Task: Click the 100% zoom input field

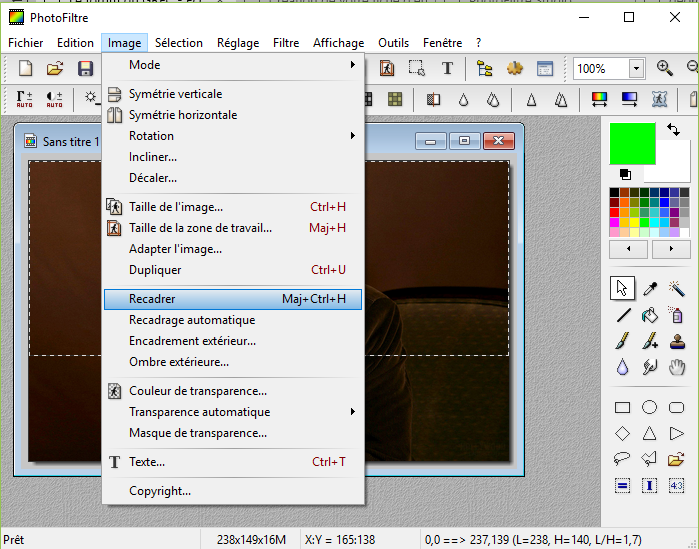Action: [x=601, y=69]
